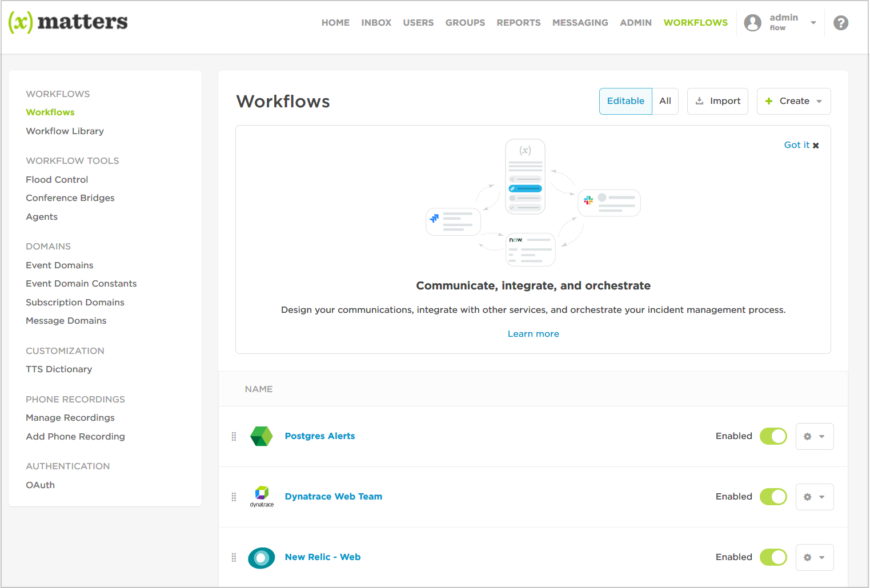This screenshot has width=870, height=588.
Task: Dismiss banner with the Got it X icon
Action: point(816,146)
